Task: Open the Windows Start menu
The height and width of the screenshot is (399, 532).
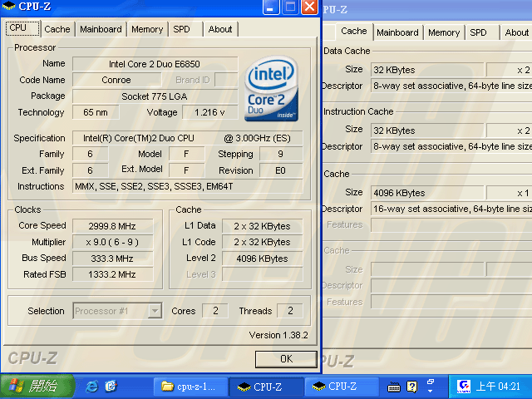Action: [37, 387]
